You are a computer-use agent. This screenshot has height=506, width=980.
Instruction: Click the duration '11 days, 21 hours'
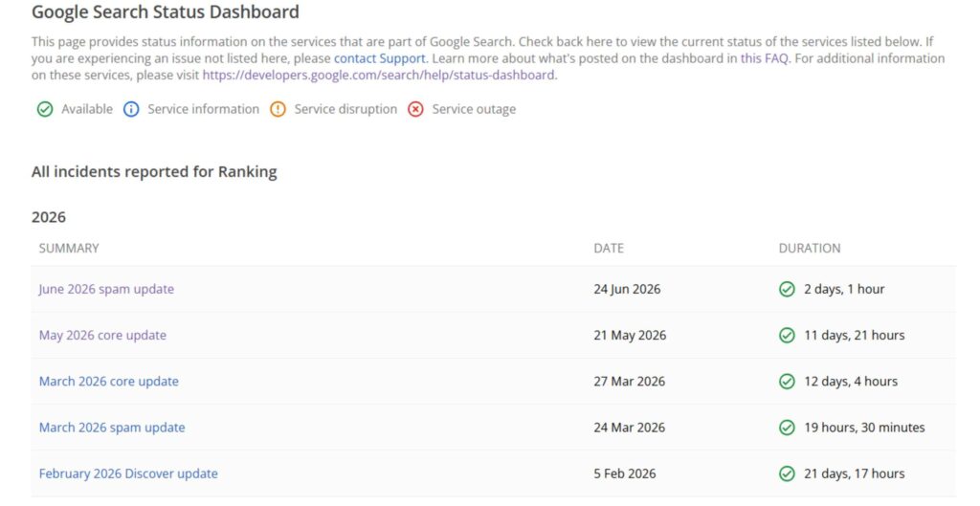855,336
